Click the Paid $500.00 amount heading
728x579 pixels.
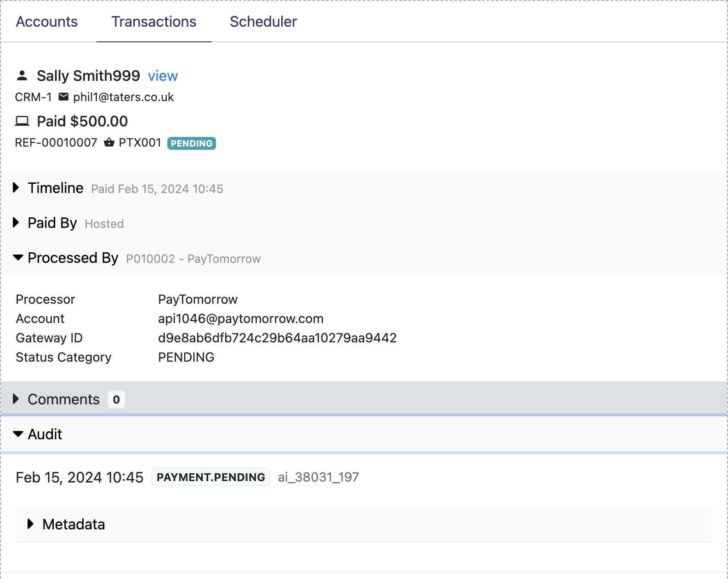[x=82, y=121]
